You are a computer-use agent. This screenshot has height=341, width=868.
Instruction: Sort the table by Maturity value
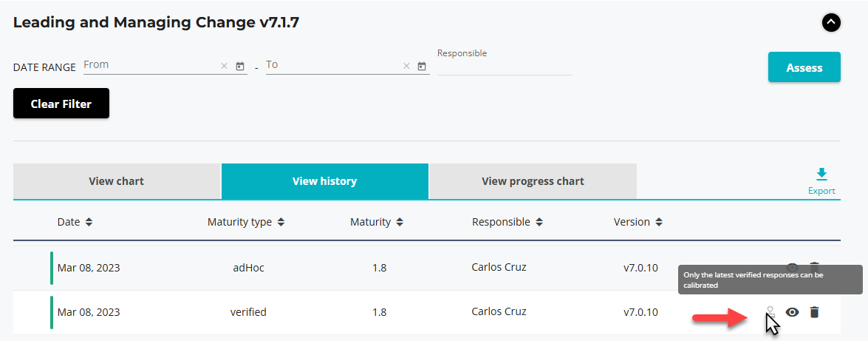(x=400, y=222)
